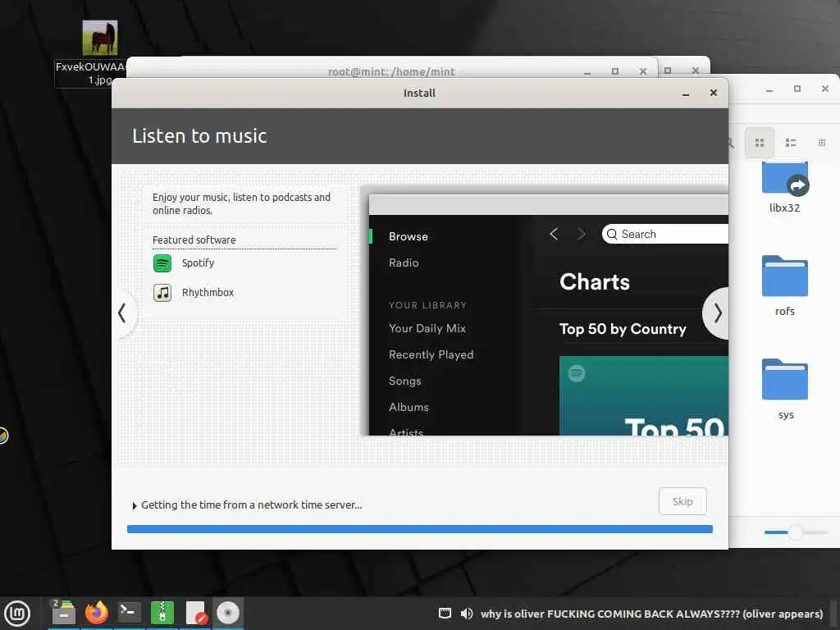Select the libx32 folder in file manager
The image size is (840, 630).
785,188
